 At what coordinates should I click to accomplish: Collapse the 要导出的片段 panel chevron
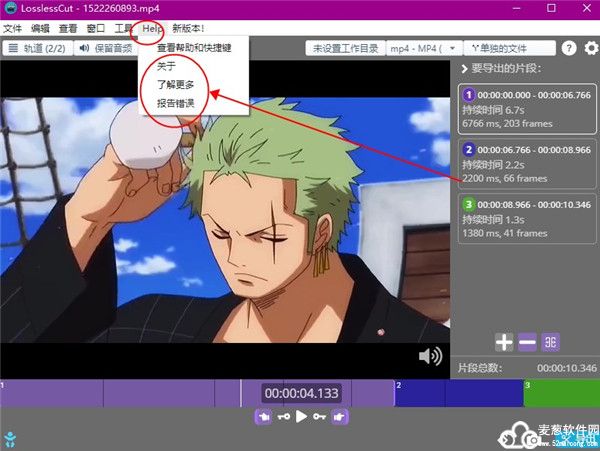(x=464, y=69)
